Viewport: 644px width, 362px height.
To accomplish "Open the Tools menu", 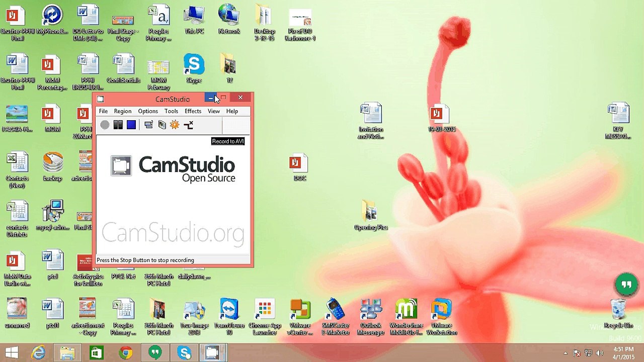I will click(171, 111).
